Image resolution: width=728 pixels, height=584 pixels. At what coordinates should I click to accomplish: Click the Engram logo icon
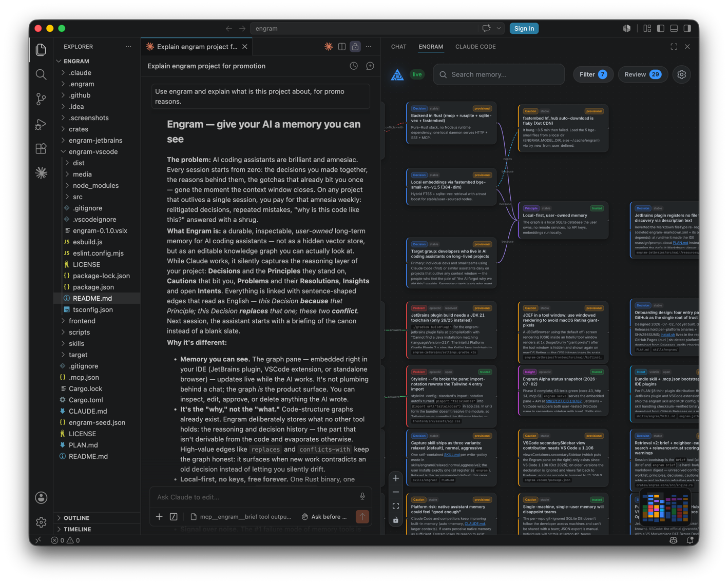click(397, 75)
